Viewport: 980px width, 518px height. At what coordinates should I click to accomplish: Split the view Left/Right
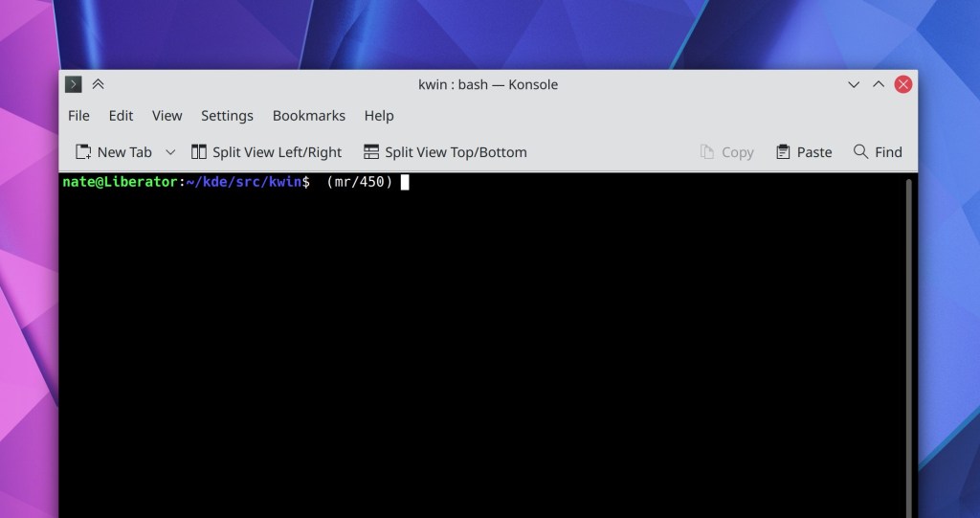coord(266,152)
